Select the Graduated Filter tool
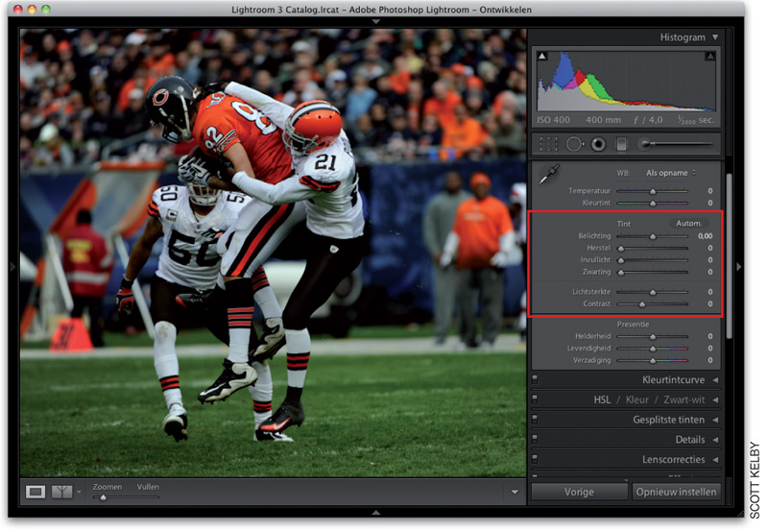 click(621, 144)
